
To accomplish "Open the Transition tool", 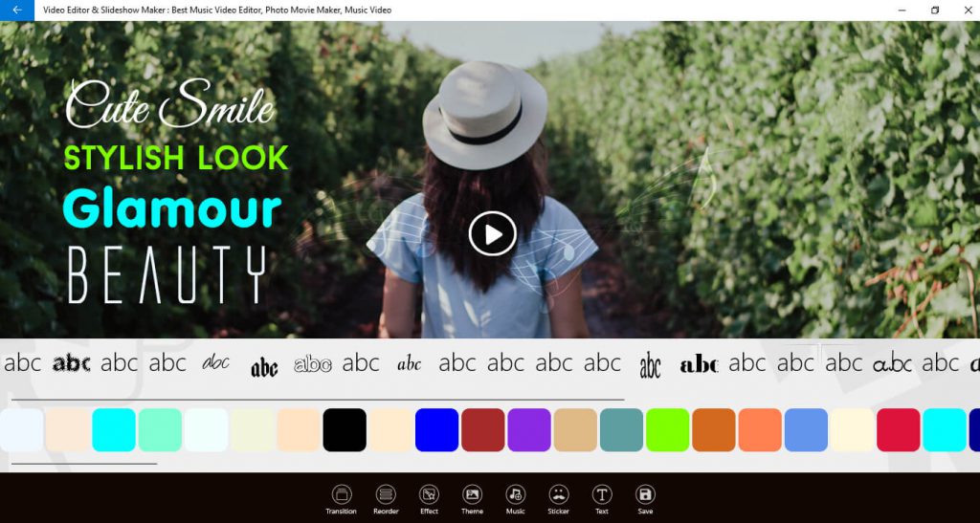I will 342,500.
